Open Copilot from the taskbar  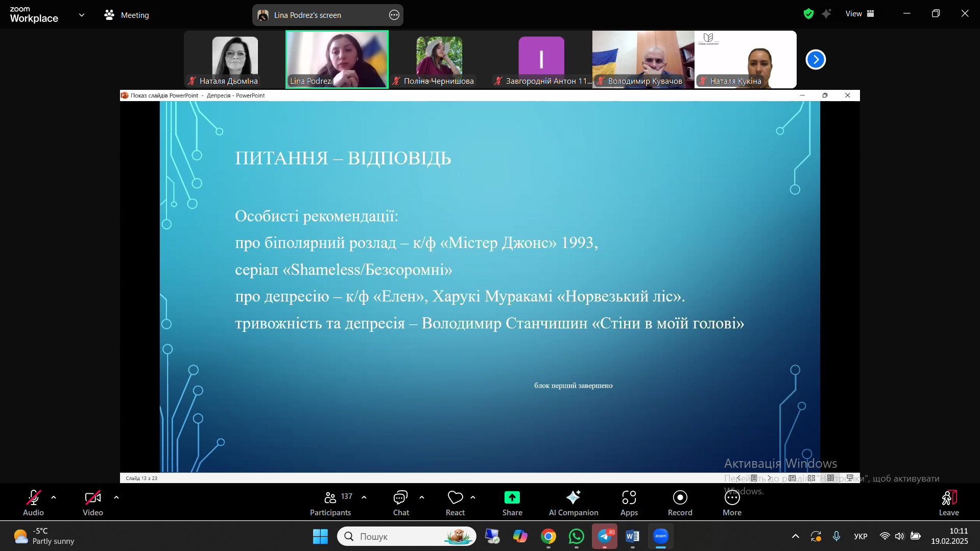click(520, 536)
